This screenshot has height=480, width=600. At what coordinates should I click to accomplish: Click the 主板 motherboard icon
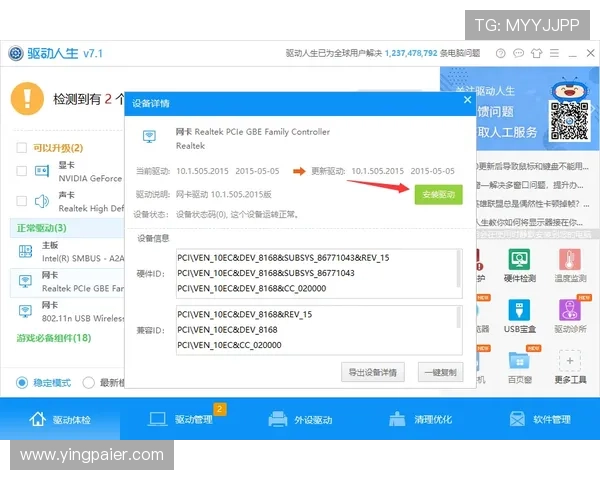(x=26, y=251)
